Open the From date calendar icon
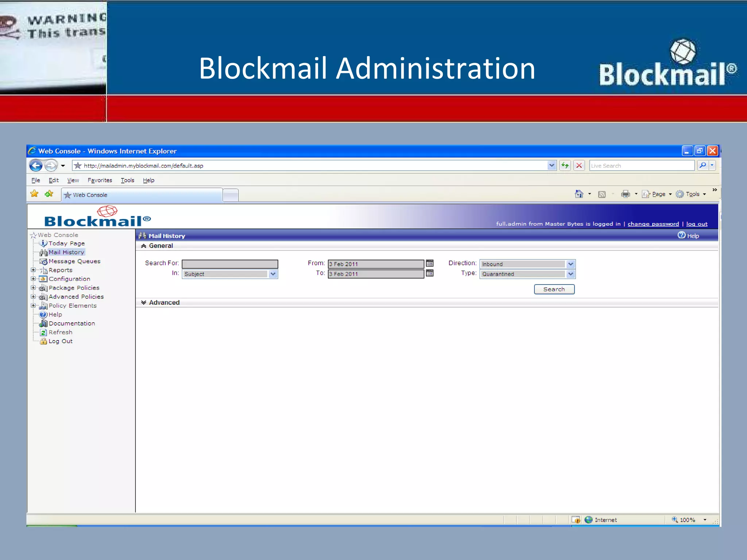This screenshot has height=560, width=747. click(430, 263)
